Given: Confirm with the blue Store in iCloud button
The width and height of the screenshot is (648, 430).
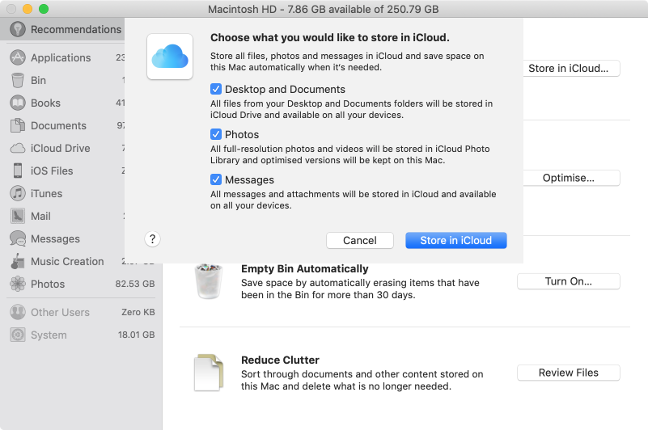Looking at the screenshot, I should click(456, 240).
